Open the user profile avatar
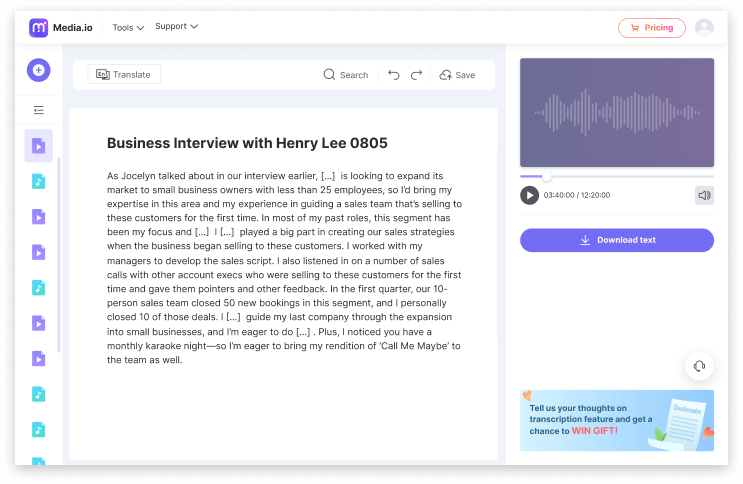Image resolution: width=743 pixels, height=484 pixels. point(704,27)
